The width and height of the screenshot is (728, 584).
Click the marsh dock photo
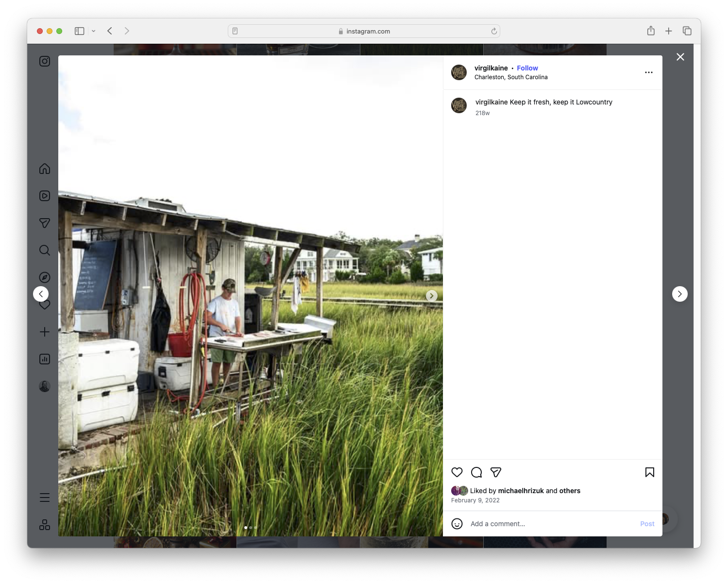pos(251,296)
